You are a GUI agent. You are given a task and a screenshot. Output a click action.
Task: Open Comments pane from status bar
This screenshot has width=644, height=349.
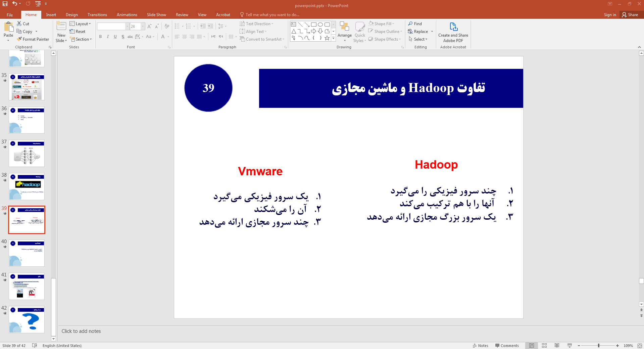(507, 346)
